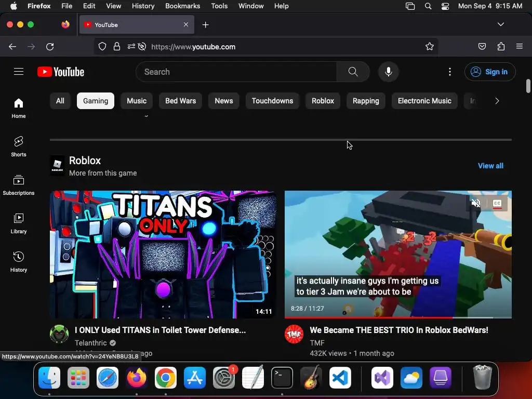View site security lock info
This screenshot has height=399, width=532.
117,46
